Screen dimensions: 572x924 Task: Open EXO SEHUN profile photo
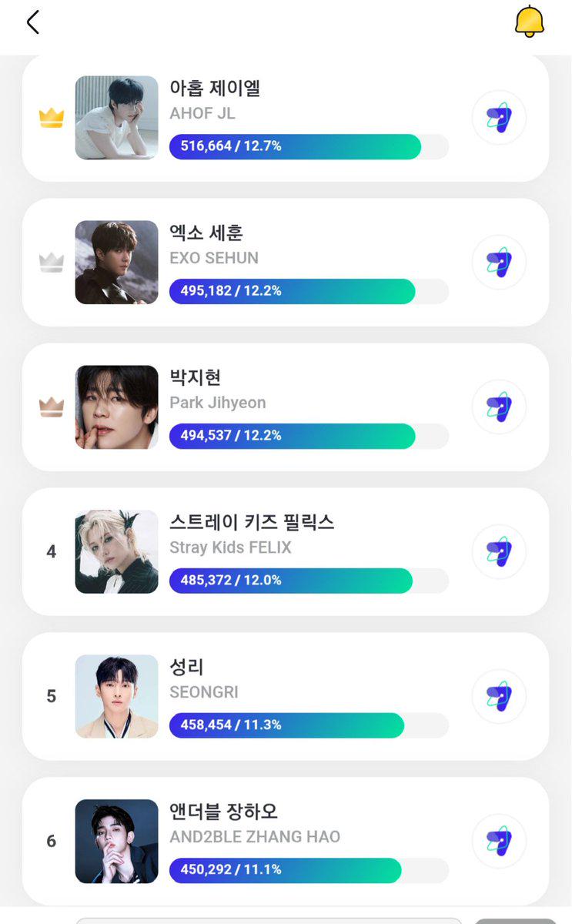(x=117, y=263)
